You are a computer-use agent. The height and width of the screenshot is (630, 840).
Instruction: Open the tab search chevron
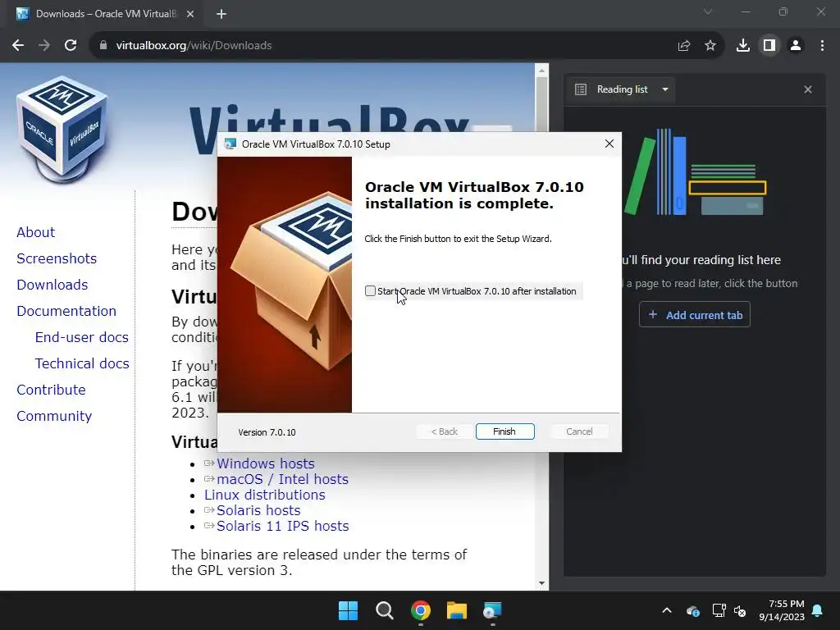coord(708,11)
